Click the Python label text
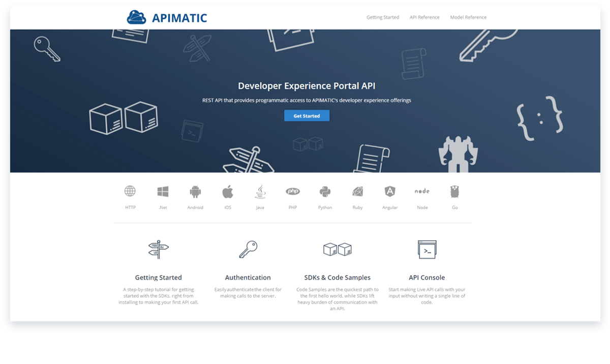Image resolution: width=610 pixels, height=364 pixels. 325,207
